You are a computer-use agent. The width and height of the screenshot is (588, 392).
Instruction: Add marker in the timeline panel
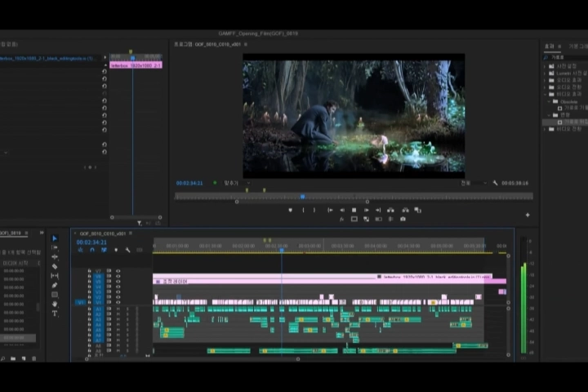coord(116,250)
